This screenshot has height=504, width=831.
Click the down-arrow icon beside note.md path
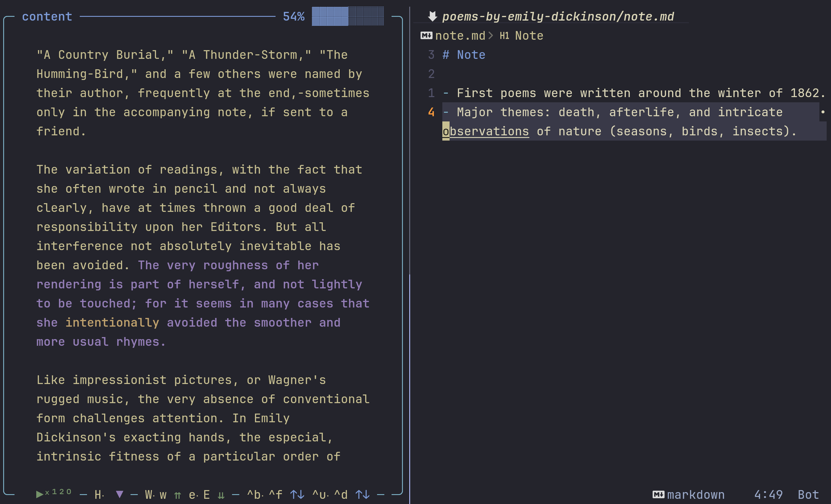pyautogui.click(x=432, y=16)
